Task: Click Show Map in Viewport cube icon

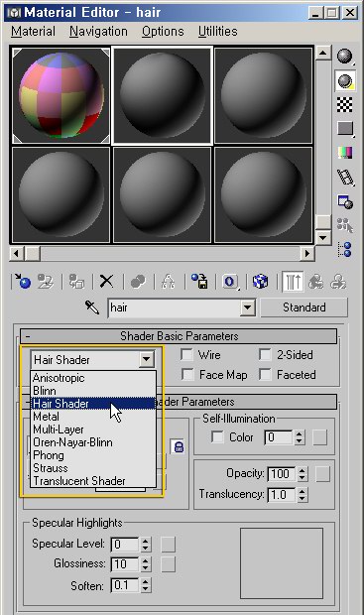Action: (260, 282)
